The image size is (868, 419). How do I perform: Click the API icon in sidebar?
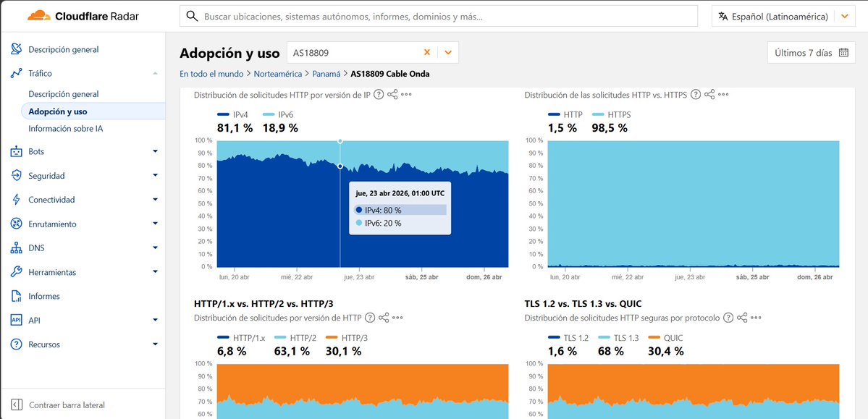[x=17, y=320]
